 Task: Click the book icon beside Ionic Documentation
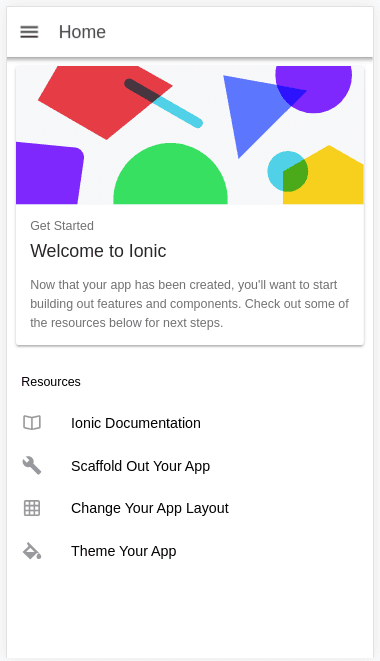pos(32,422)
